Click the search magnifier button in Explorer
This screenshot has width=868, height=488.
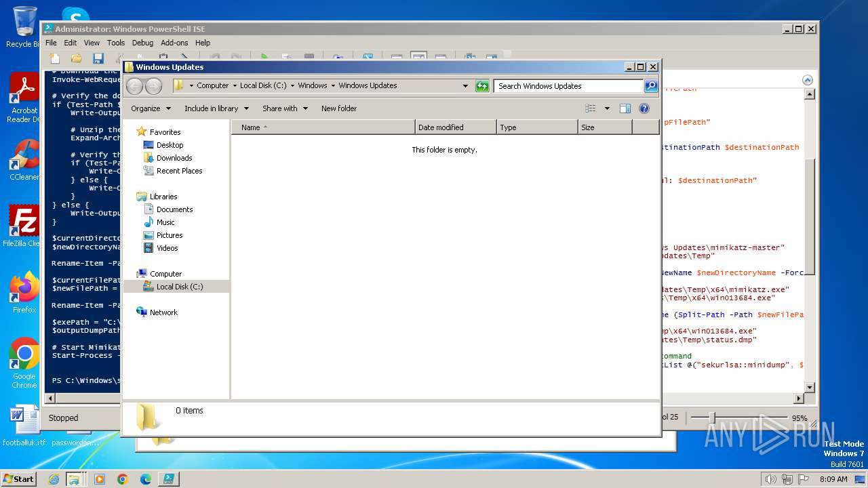tap(651, 86)
